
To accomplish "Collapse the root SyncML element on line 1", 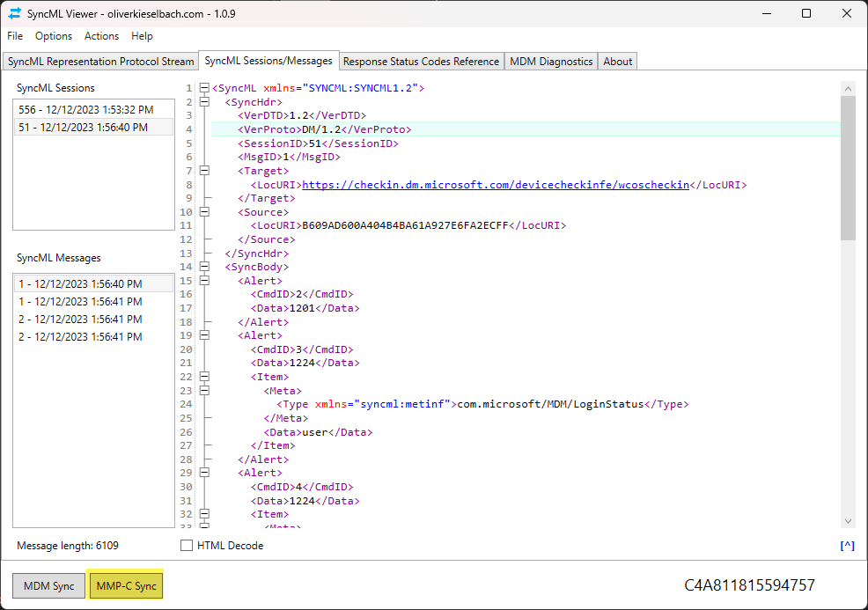I will [204, 87].
